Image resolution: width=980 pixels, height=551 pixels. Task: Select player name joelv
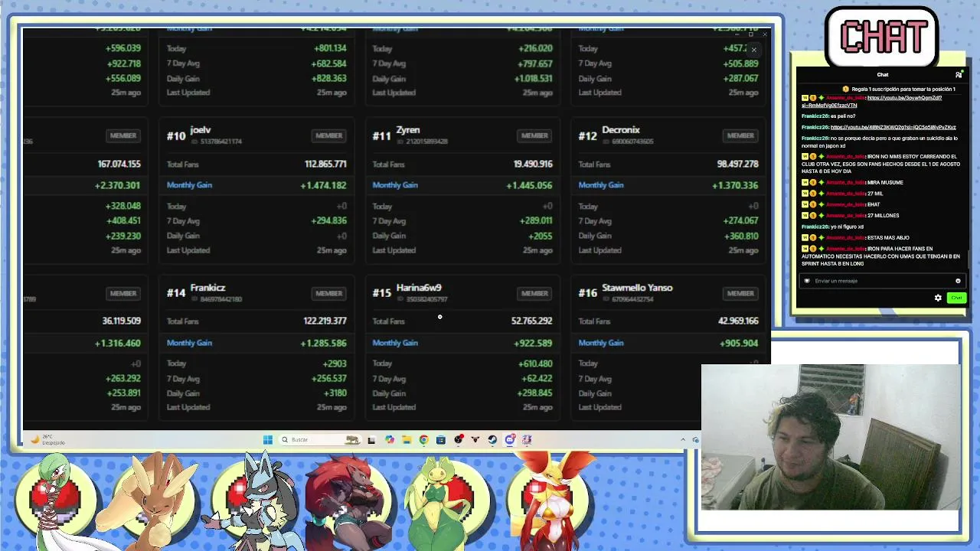[200, 130]
